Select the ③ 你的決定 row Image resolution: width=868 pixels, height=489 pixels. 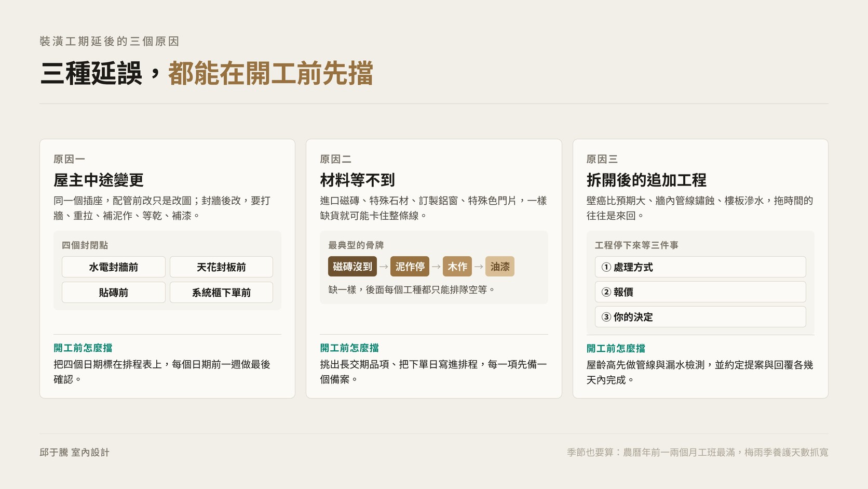pyautogui.click(x=700, y=317)
